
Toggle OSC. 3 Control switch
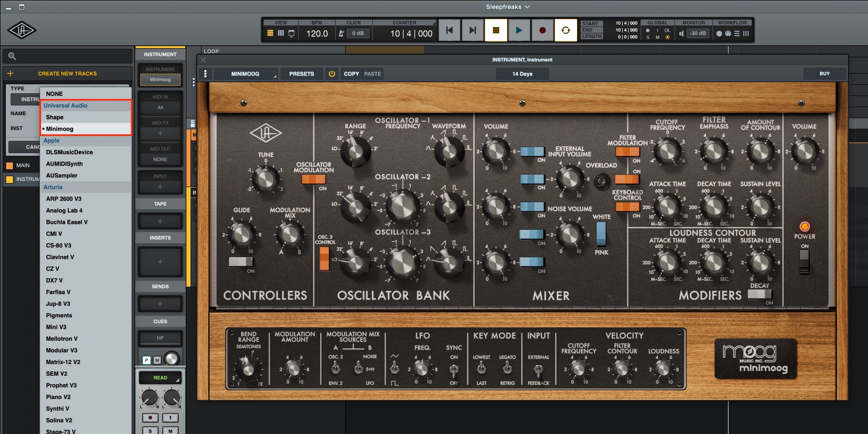coord(324,259)
